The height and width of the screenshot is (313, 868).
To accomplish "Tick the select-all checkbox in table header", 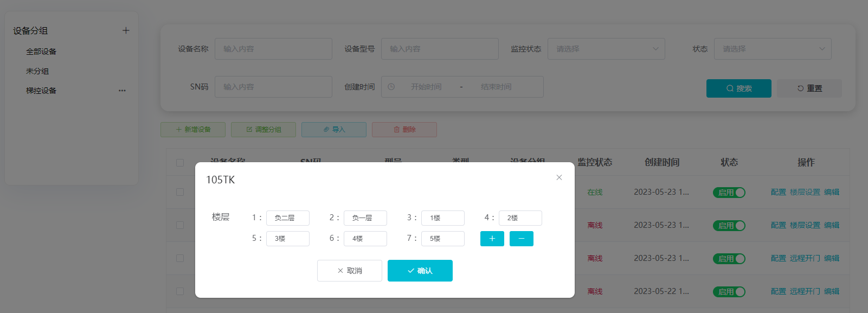I will pyautogui.click(x=180, y=163).
